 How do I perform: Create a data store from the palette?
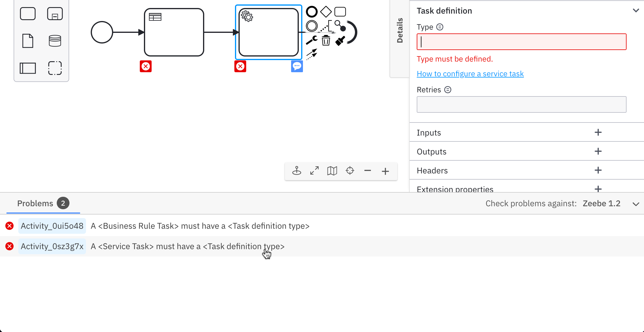click(55, 41)
